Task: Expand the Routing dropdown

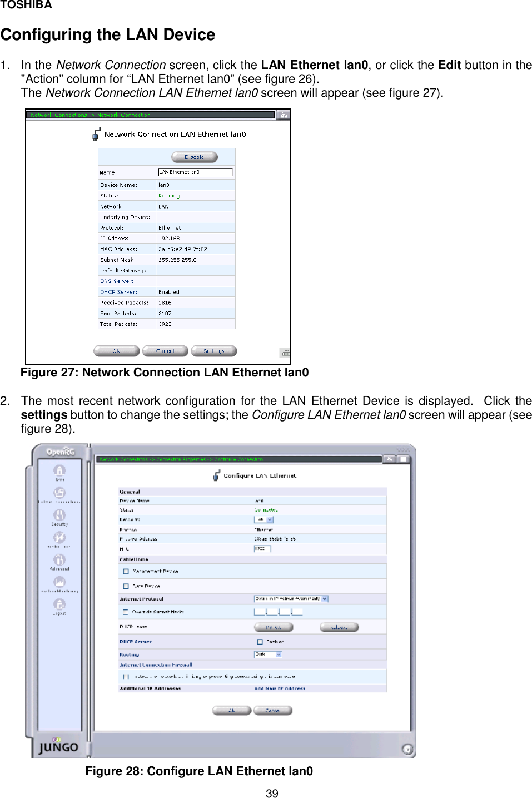Action: tap(269, 654)
